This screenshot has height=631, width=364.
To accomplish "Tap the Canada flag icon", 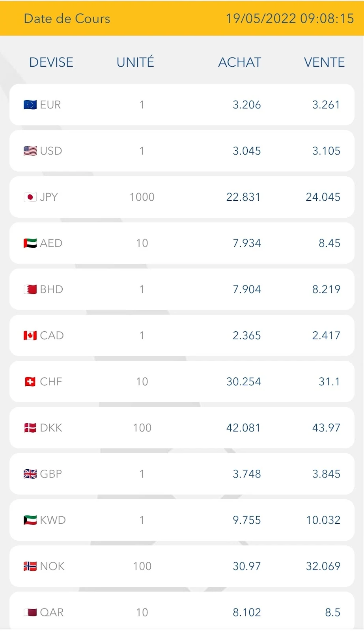I will coord(30,336).
